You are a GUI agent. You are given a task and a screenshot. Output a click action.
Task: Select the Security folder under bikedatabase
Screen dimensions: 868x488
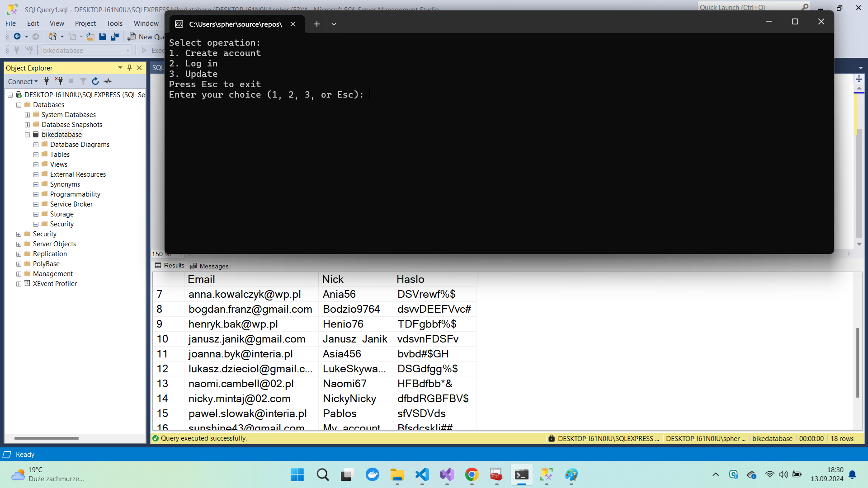tap(62, 224)
